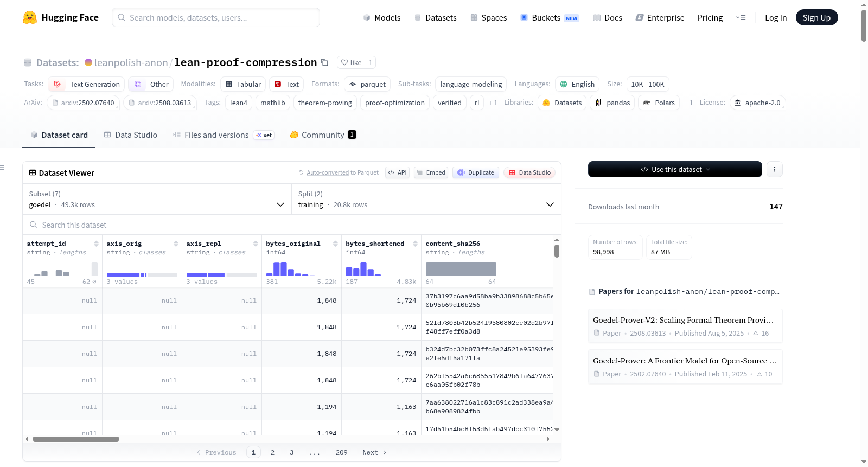Sort by the bytes_shortened column arrows
This screenshot has height=467, width=868.
415,244
